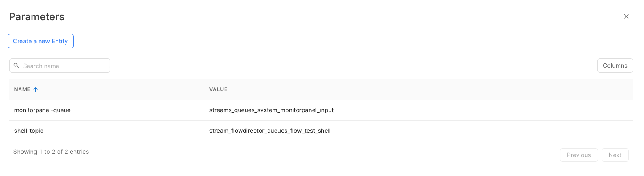Click the word Entity in the create button

click(x=59, y=41)
